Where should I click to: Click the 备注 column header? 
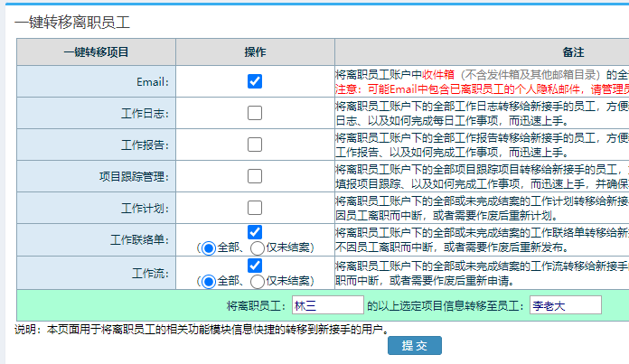coord(572,51)
